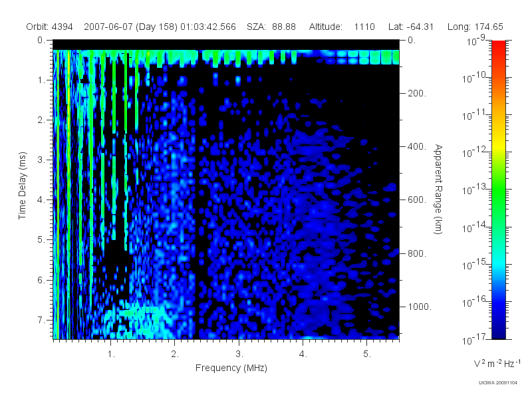Select the date '2007-06-07 (Day 158)' text

click(130, 27)
